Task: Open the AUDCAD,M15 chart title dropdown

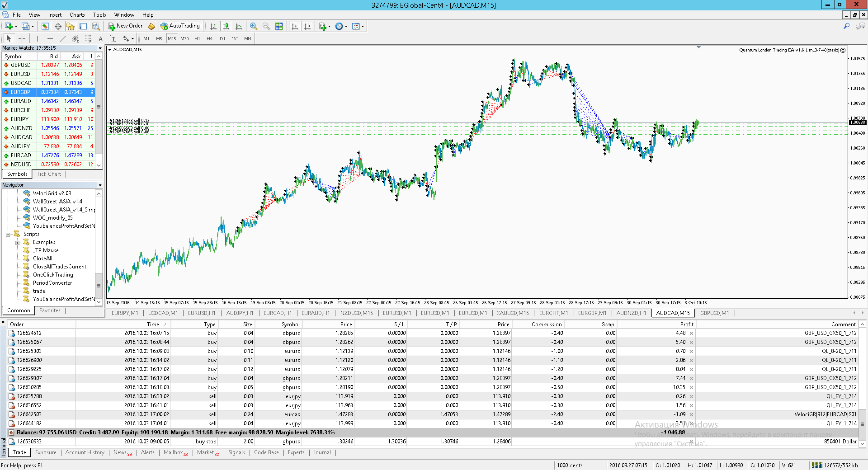Action: [110, 50]
